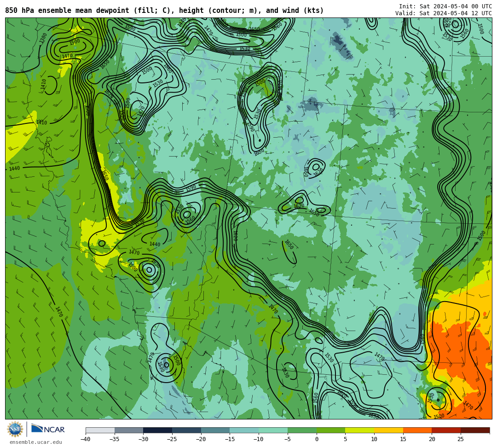Image resolution: width=497 pixels, height=448 pixels.
Task: Select the map title about 850 hPa dewpoint
Action: pyautogui.click(x=164, y=11)
